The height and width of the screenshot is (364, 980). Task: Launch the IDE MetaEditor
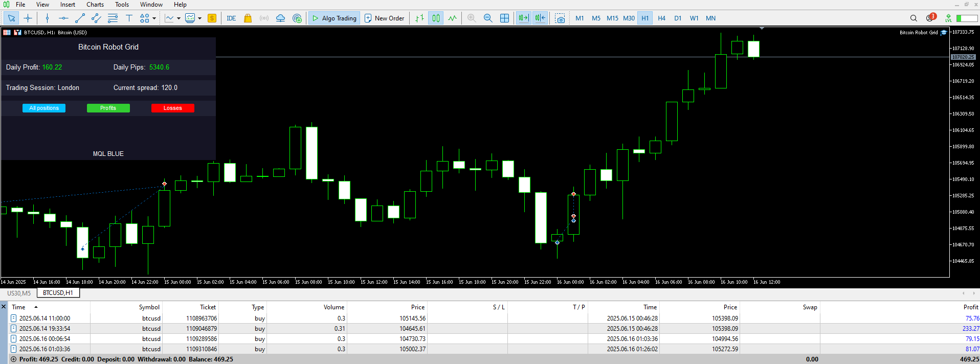231,18
